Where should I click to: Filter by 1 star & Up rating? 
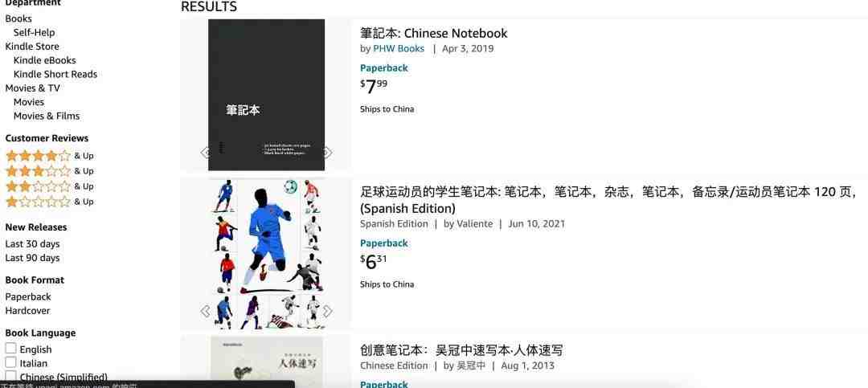[49, 202]
